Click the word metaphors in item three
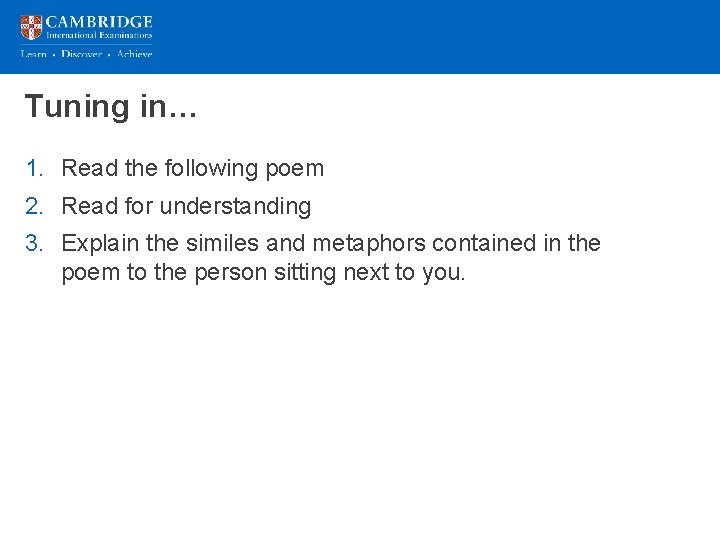This screenshot has width=720, height=540. (369, 244)
